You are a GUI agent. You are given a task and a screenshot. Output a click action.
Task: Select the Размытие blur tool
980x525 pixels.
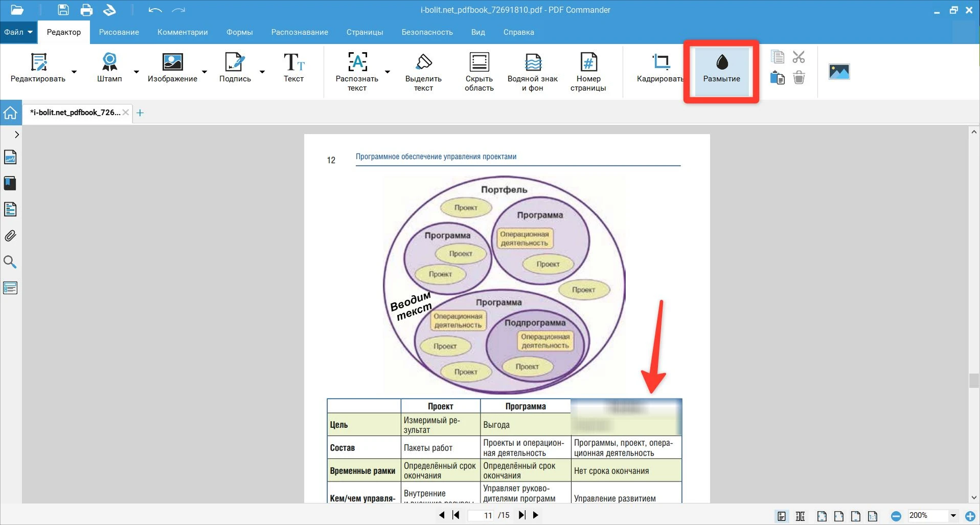[x=721, y=70]
